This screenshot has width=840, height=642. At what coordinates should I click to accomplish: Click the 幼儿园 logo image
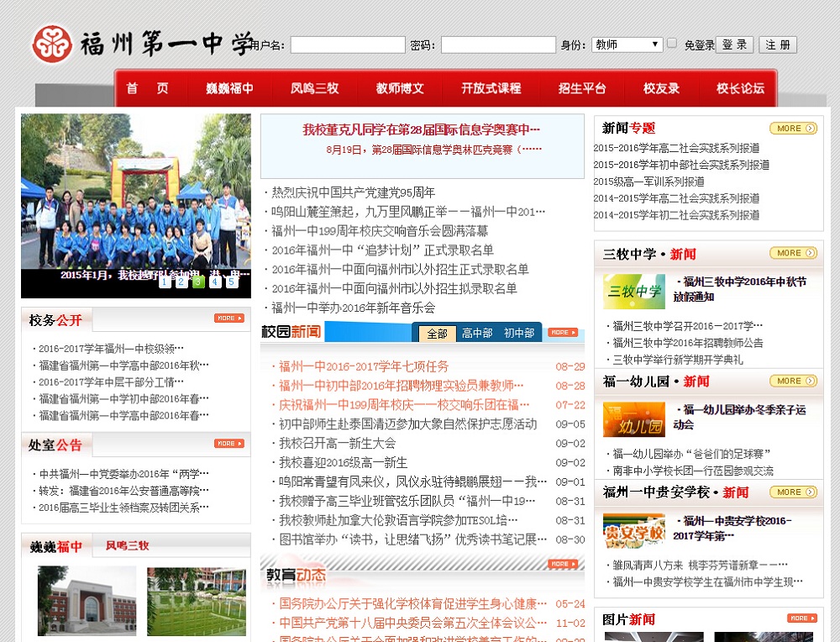click(x=633, y=419)
